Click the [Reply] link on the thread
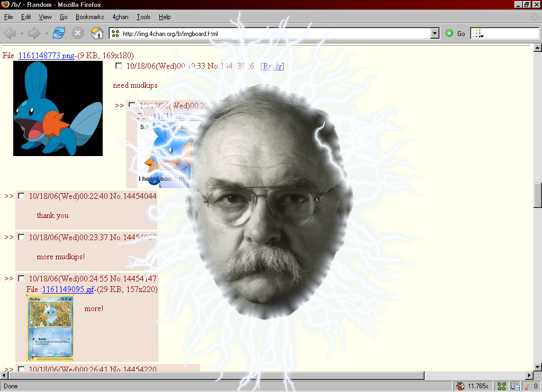542x392 pixels. point(273,66)
